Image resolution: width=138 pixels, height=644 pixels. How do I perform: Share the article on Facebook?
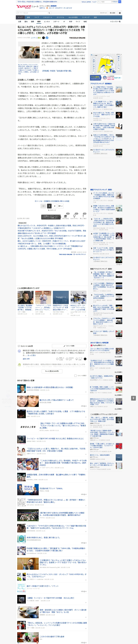(47, 38)
